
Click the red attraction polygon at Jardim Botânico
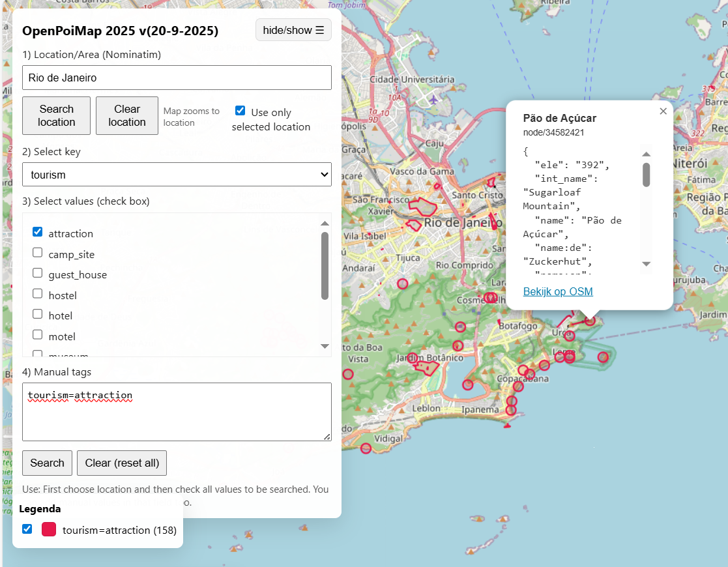click(428, 368)
